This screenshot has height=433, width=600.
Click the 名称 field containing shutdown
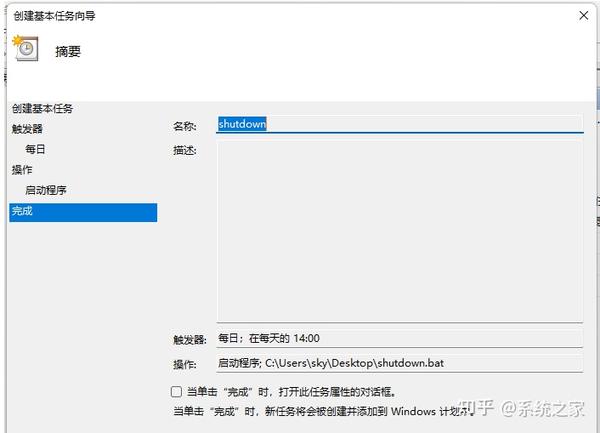click(x=399, y=124)
